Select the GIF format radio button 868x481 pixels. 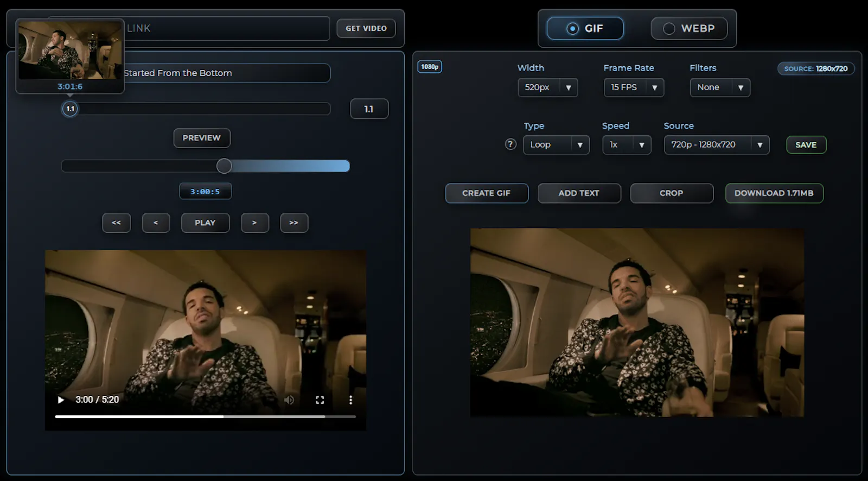tap(585, 28)
